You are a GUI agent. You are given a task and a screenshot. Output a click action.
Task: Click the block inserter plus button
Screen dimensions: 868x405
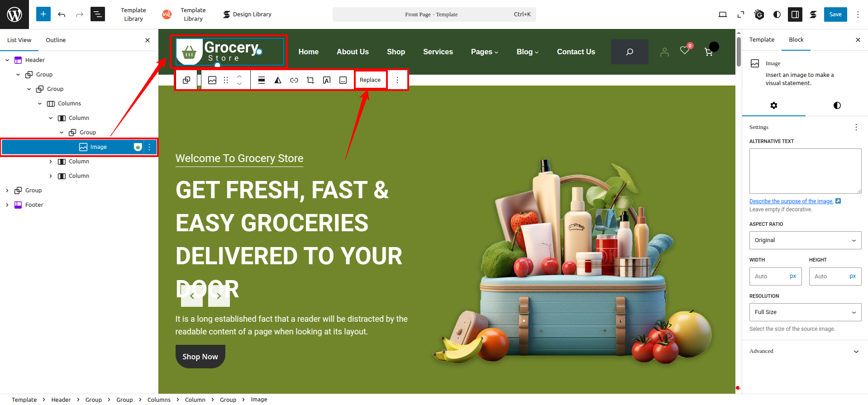(x=43, y=14)
